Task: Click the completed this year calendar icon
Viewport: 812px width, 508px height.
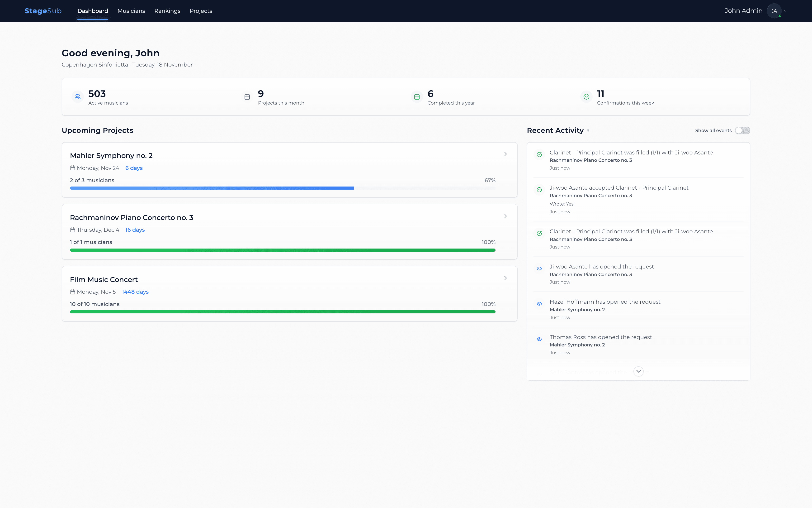Action: click(x=417, y=97)
